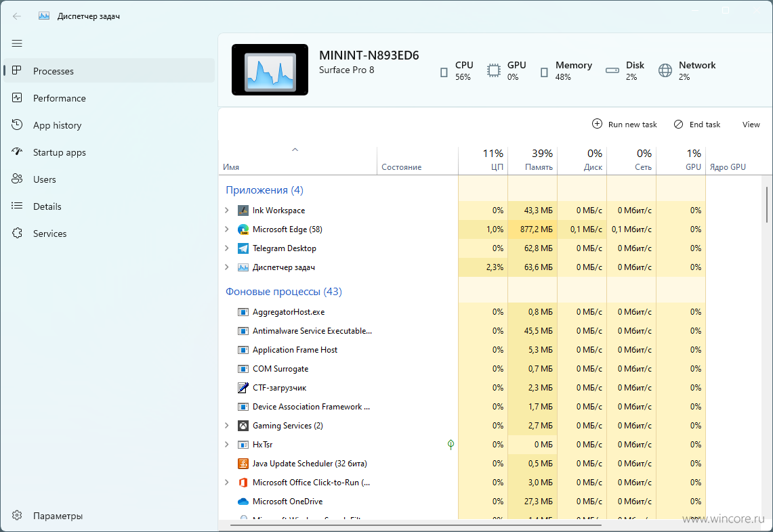Click the Disk drive icon in header
The width and height of the screenshot is (773, 532).
(x=612, y=70)
